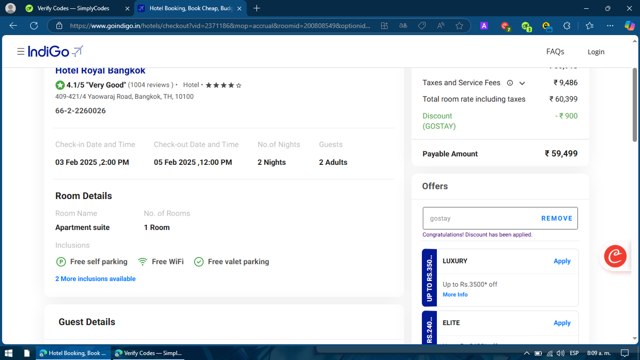Screen dimensions: 640x360
Task: Go back to the previous browser page
Action: tap(13, 26)
